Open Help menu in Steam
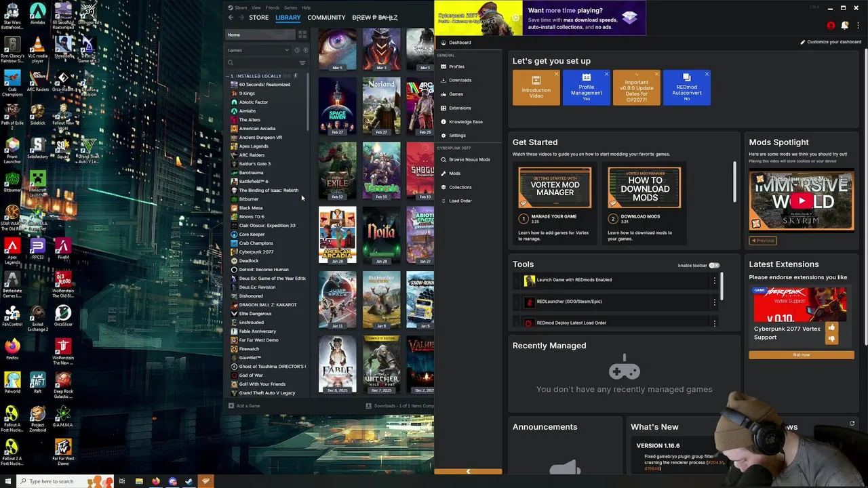 tap(306, 7)
